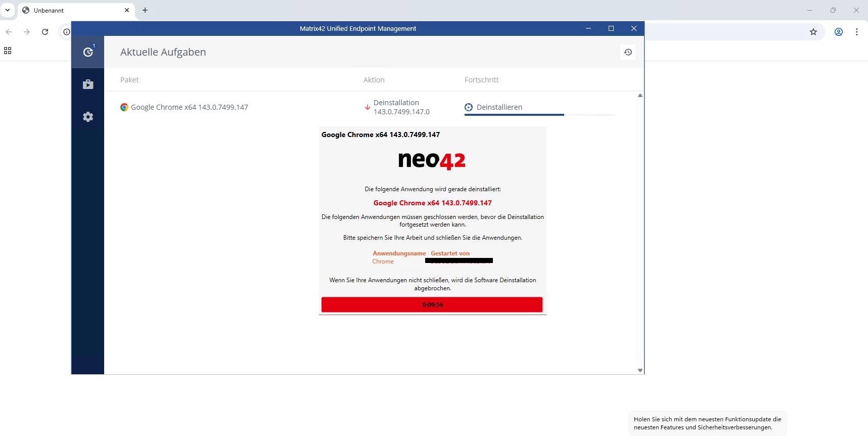Click the red countdown timer bar

click(432, 304)
